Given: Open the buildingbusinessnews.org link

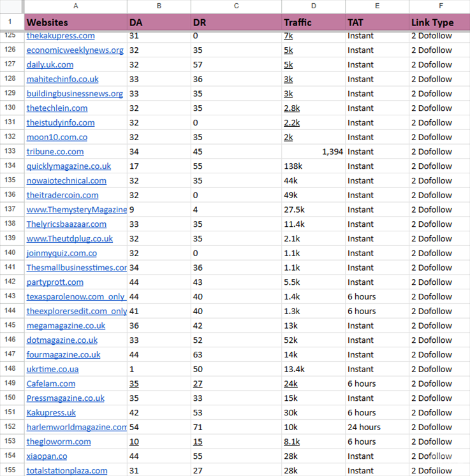Looking at the screenshot, I should tap(75, 94).
